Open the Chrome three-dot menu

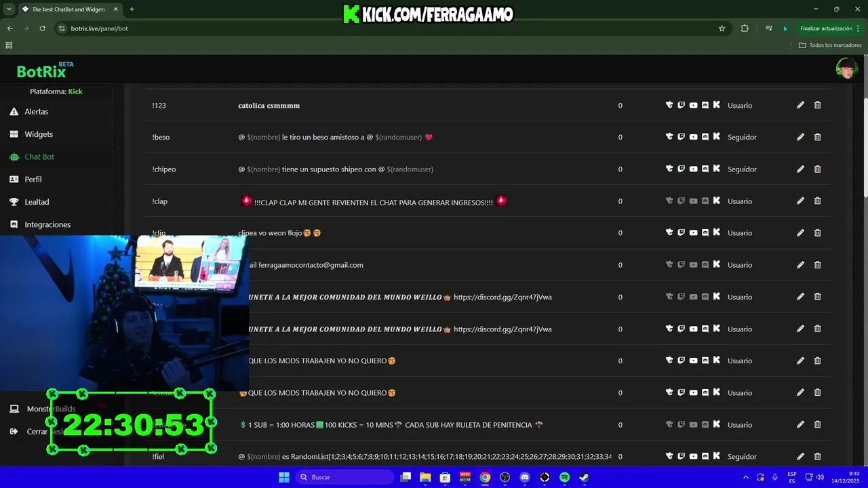point(859,28)
